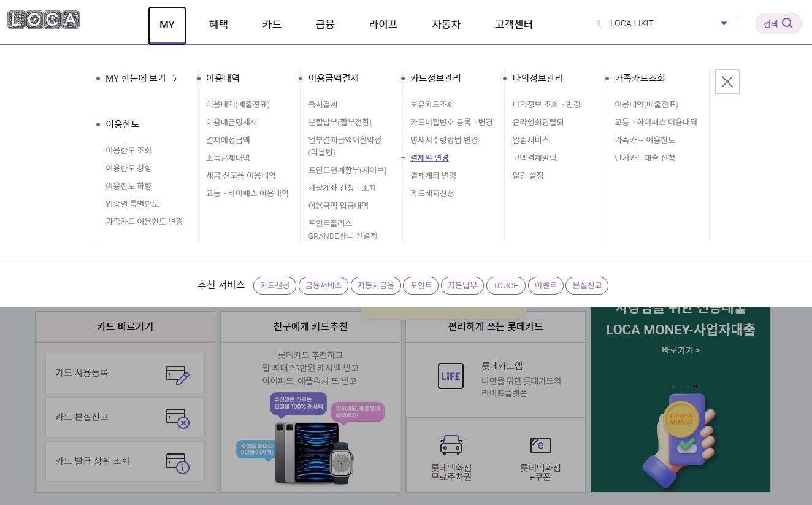Open 결제계좌 변경 link
This screenshot has width=812, height=505.
tap(433, 175)
